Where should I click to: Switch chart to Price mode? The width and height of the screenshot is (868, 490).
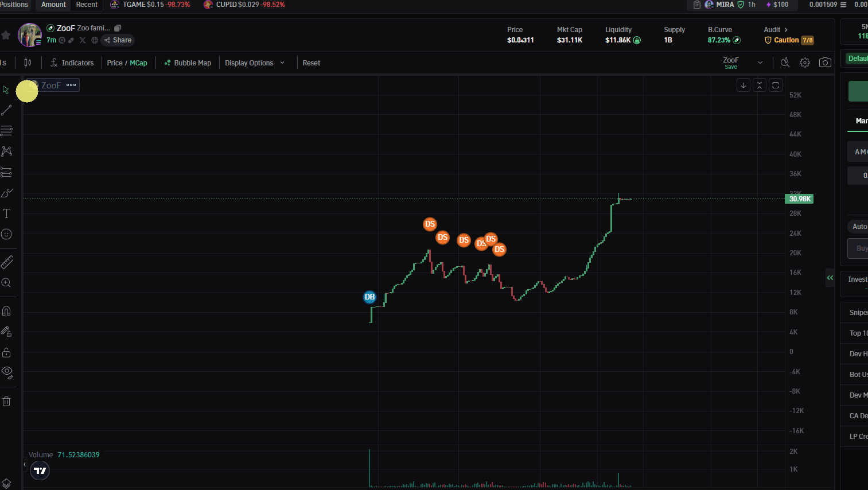(115, 63)
